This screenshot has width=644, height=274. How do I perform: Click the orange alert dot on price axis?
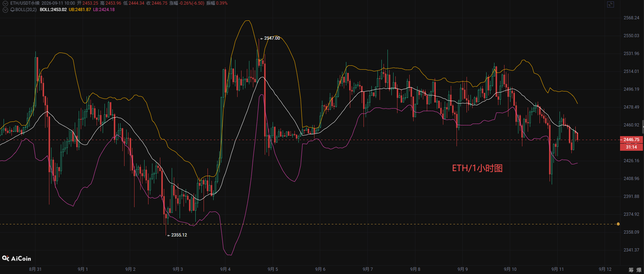(x=618, y=224)
